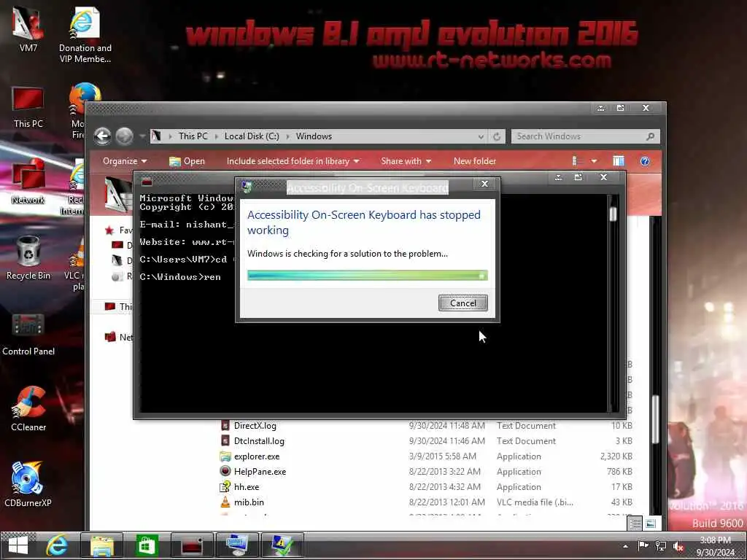This screenshot has width=747, height=560.
Task: Refresh the Windows folder address bar
Action: click(496, 136)
